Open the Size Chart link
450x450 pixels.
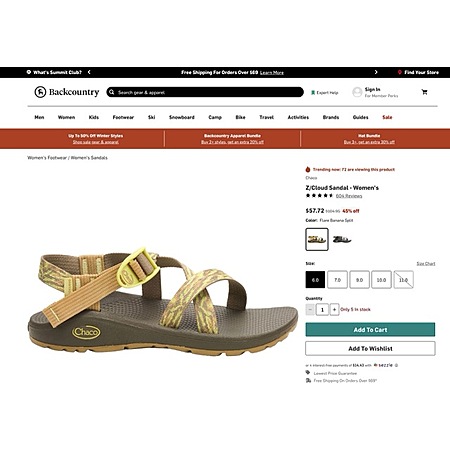(x=426, y=264)
